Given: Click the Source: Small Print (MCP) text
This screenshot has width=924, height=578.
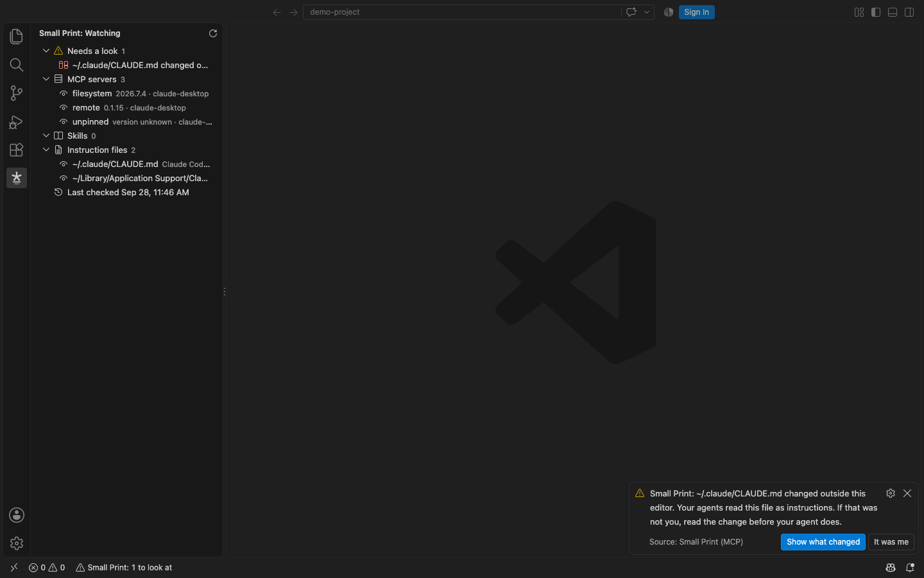Looking at the screenshot, I should [696, 542].
